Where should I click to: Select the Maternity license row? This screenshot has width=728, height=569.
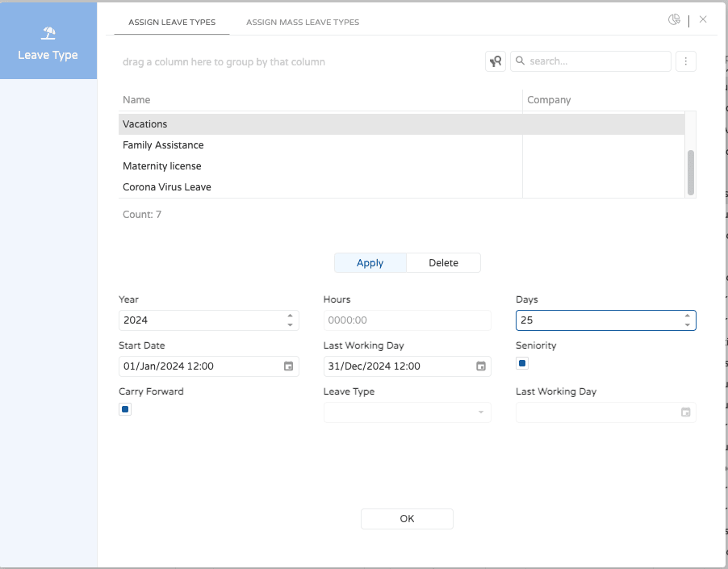tap(162, 166)
